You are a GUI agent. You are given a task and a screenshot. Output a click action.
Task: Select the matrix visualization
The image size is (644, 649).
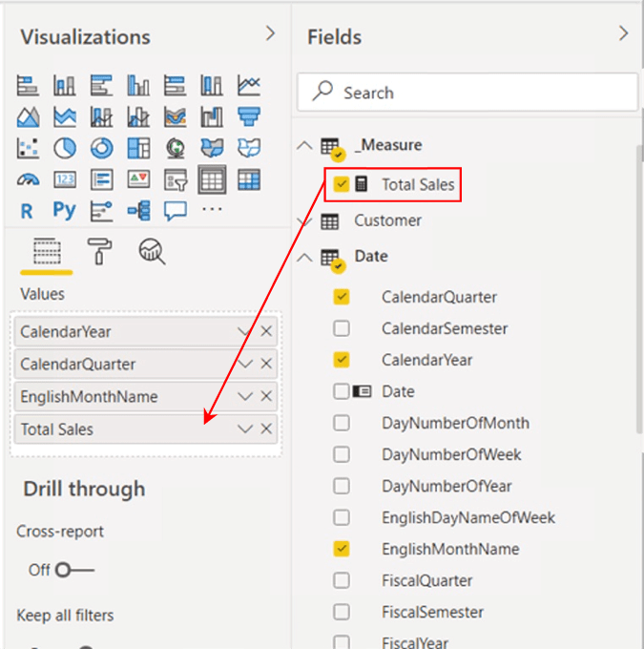coord(248,179)
